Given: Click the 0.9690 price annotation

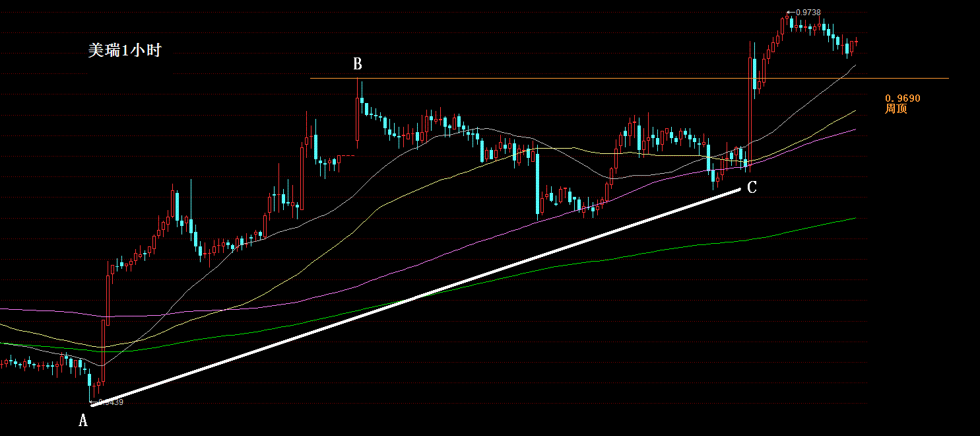Looking at the screenshot, I should point(902,98).
